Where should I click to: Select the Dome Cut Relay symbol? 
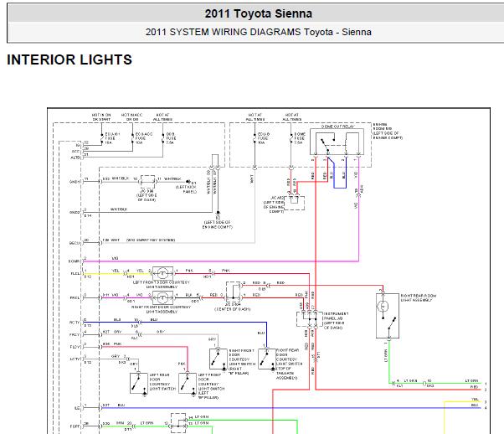tap(337, 142)
